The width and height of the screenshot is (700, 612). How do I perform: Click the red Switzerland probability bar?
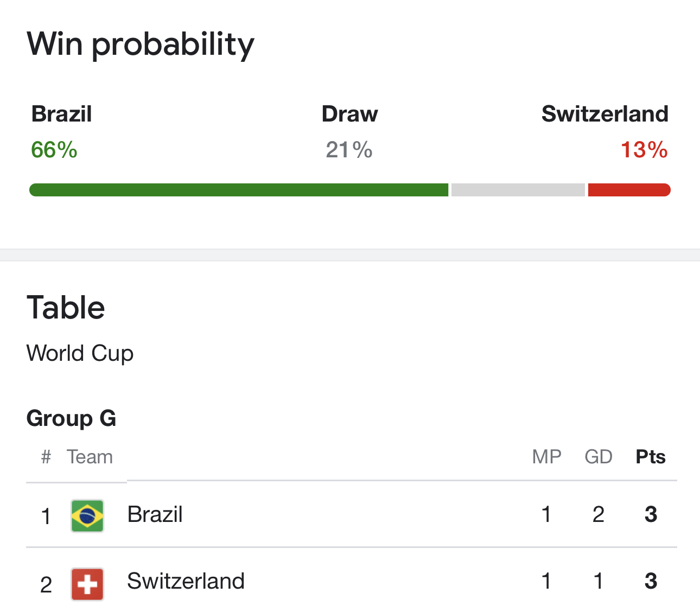click(x=629, y=190)
